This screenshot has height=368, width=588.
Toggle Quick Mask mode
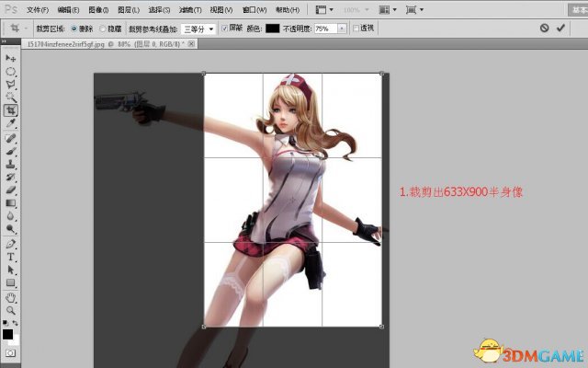(10, 353)
